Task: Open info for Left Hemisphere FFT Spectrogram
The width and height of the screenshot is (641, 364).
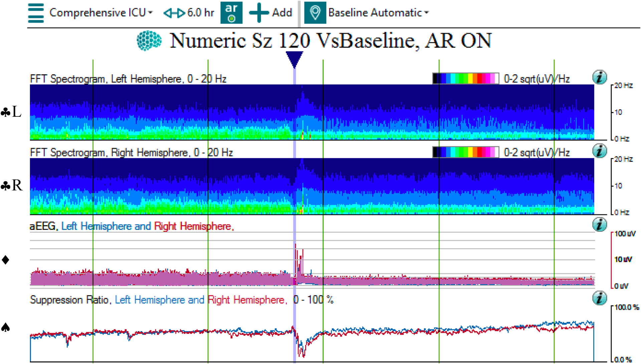Action: pyautogui.click(x=600, y=77)
